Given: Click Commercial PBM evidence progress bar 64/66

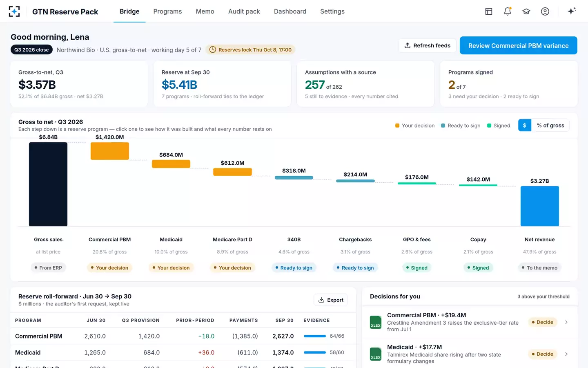Looking at the screenshot, I should point(315,336).
